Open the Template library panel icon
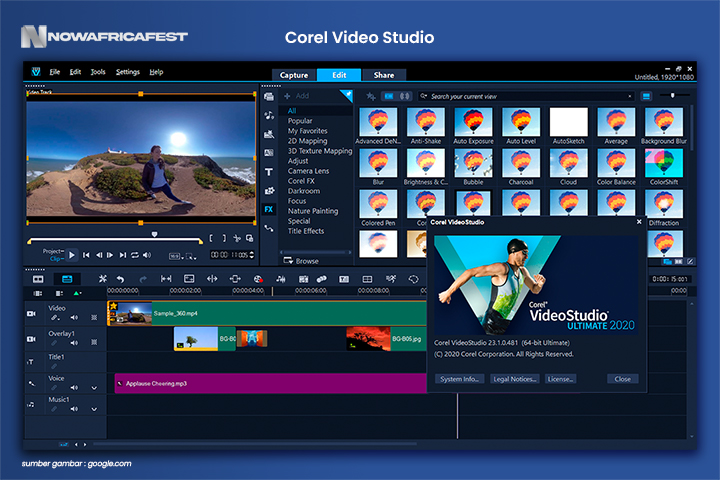720x480 pixels. (x=269, y=134)
